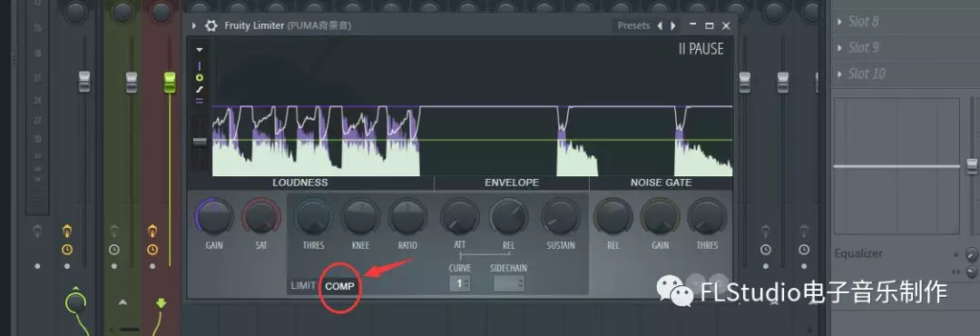Click the KNEE knob

[360, 216]
